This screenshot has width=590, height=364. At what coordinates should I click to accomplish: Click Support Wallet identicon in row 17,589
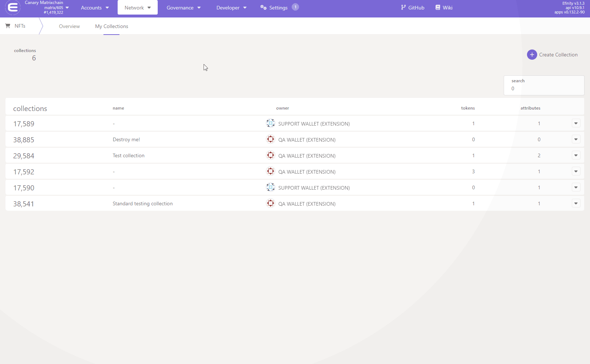pyautogui.click(x=270, y=123)
